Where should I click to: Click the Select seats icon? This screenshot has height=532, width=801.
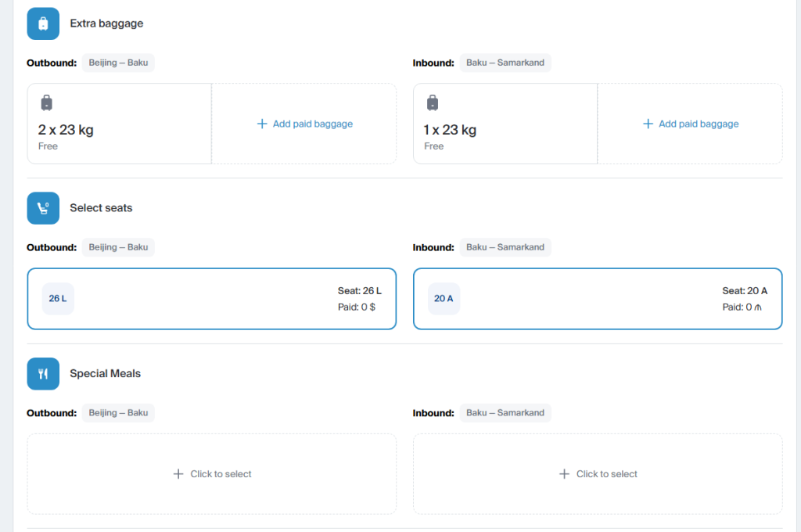[x=43, y=208]
